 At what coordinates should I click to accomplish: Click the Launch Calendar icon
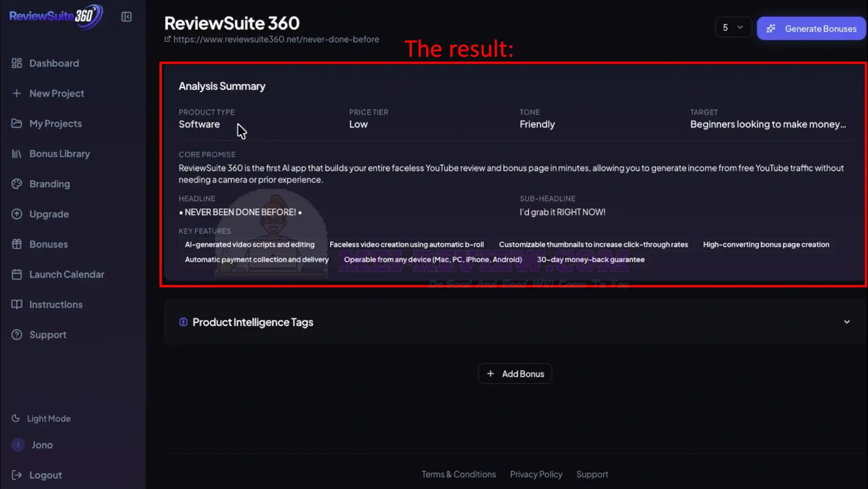coord(17,274)
